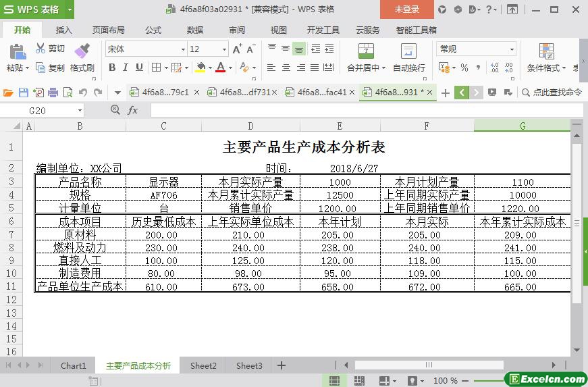Click the decrease indent icon
Viewport: 588px width, 387px height.
(x=316, y=49)
